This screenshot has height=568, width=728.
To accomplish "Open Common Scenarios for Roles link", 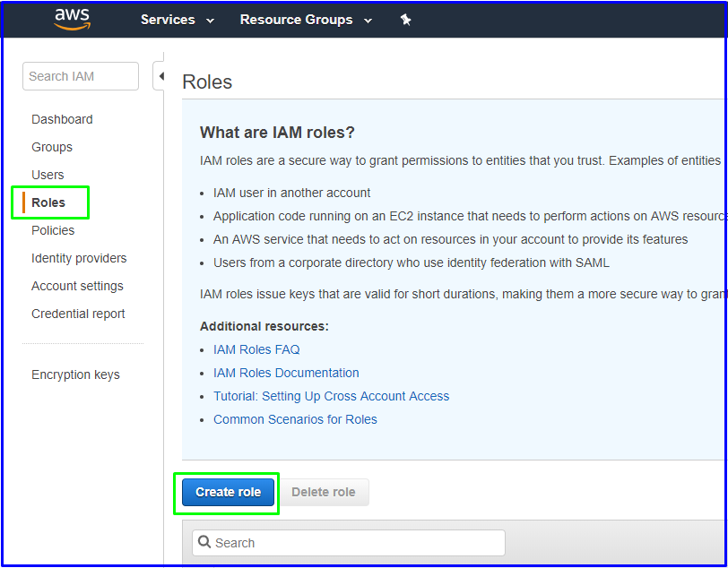I will [295, 419].
